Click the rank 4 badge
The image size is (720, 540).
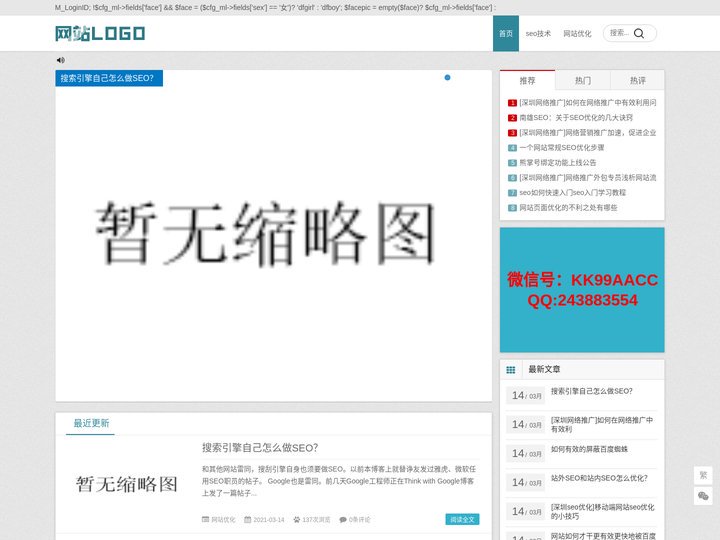pyautogui.click(x=512, y=148)
